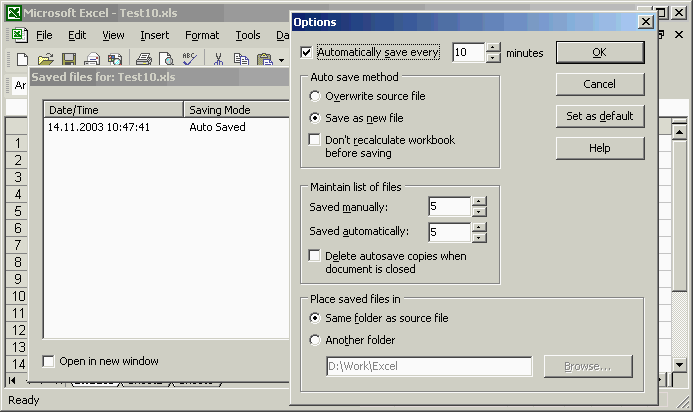This screenshot has width=693, height=412.
Task: Click the Copy toolbar icon
Action: (x=241, y=58)
